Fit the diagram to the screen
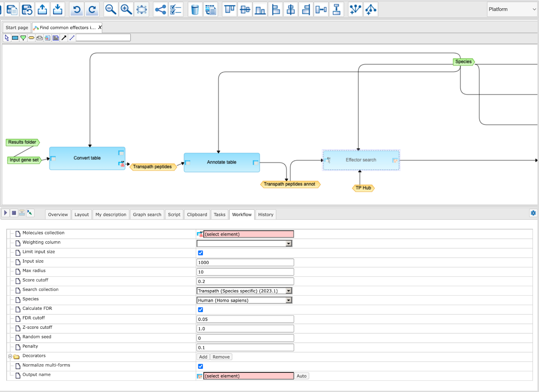Screen dimensions: 539x392 (x=141, y=9)
